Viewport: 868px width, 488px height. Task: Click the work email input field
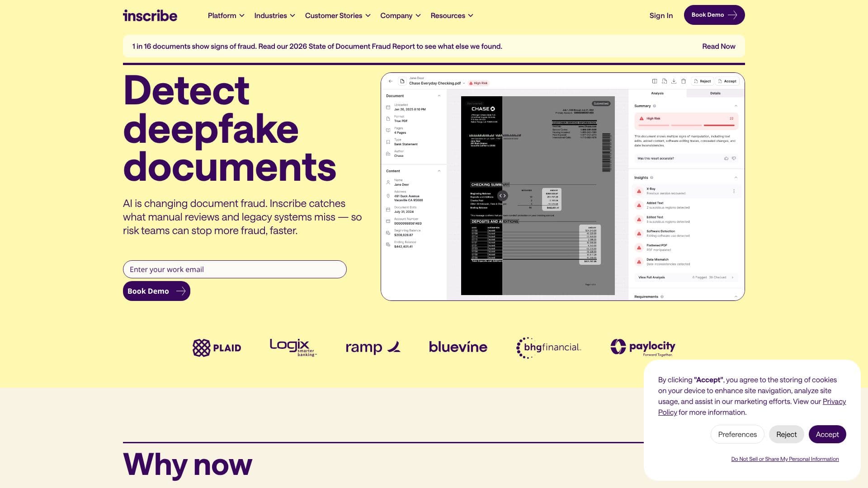(x=235, y=269)
